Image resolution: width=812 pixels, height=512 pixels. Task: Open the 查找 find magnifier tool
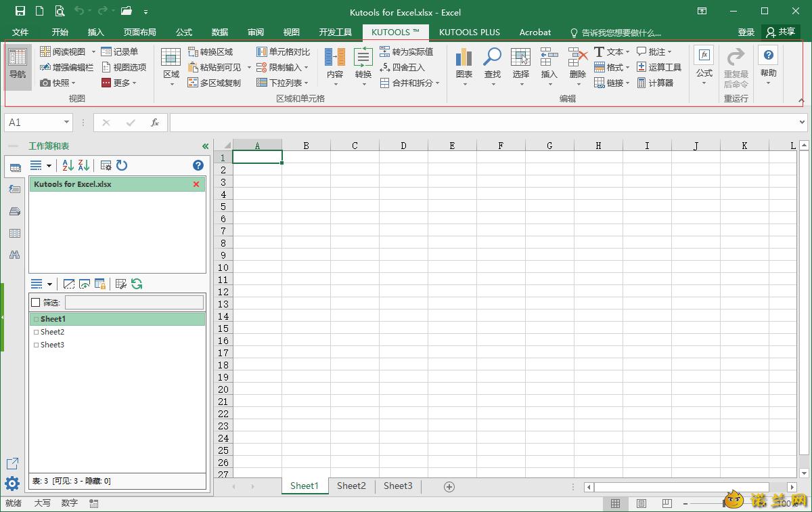click(x=493, y=66)
